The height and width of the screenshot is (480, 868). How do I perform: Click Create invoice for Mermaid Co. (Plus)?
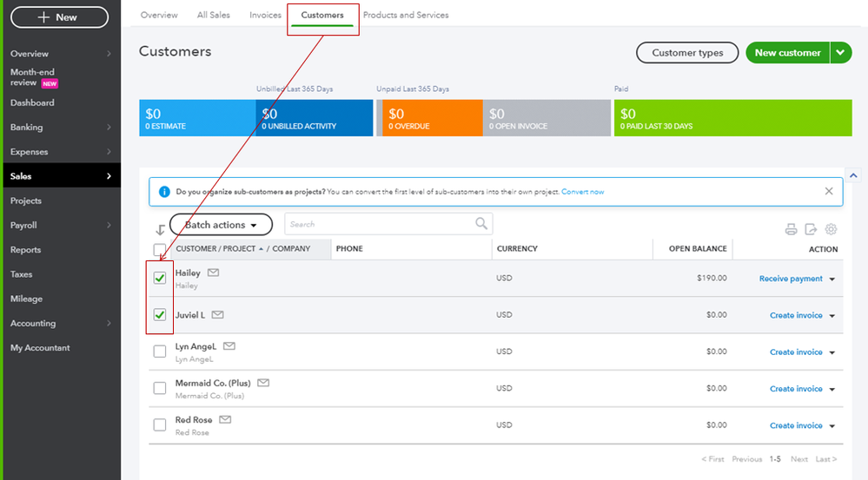tap(796, 389)
